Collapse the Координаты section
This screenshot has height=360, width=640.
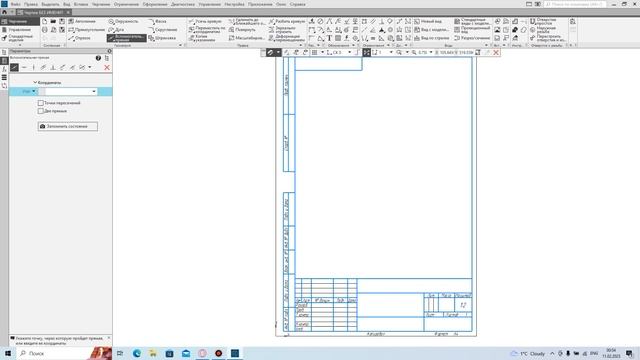pos(35,82)
